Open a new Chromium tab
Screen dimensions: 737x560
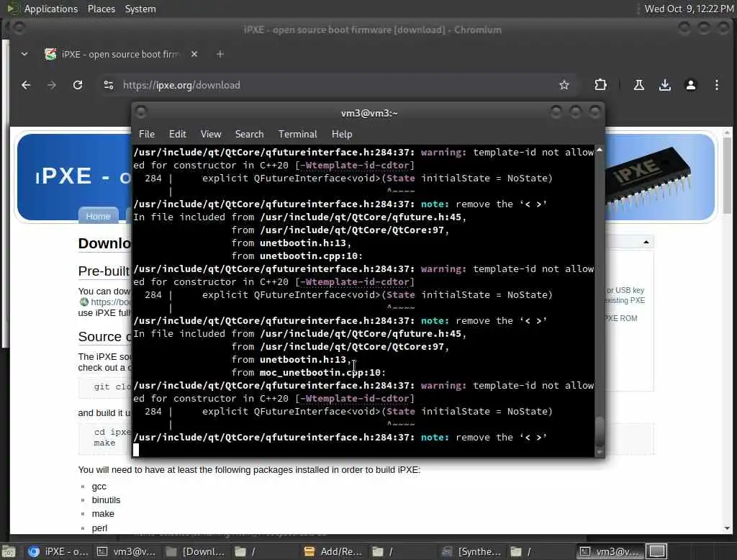pyautogui.click(x=220, y=54)
